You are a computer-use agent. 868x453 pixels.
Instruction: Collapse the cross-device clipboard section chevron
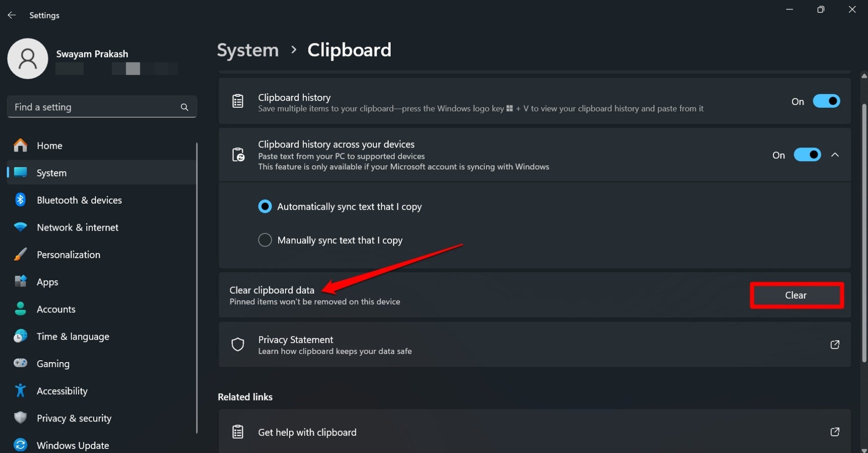coord(835,155)
